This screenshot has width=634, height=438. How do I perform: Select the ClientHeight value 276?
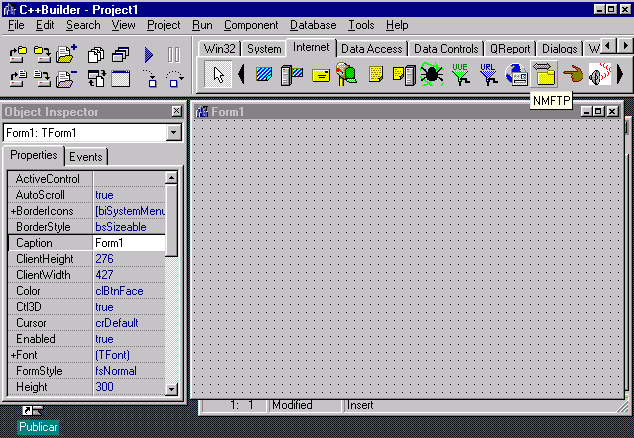129,259
